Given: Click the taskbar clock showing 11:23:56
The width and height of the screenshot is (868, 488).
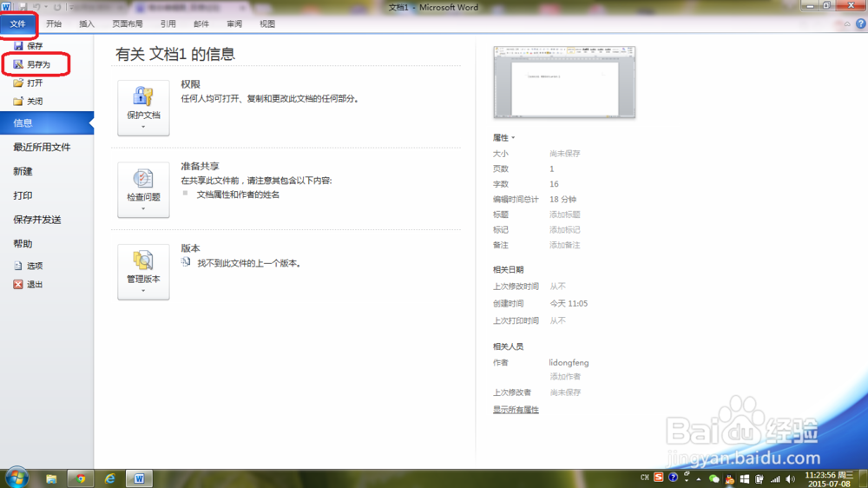Looking at the screenshot, I should [x=829, y=479].
